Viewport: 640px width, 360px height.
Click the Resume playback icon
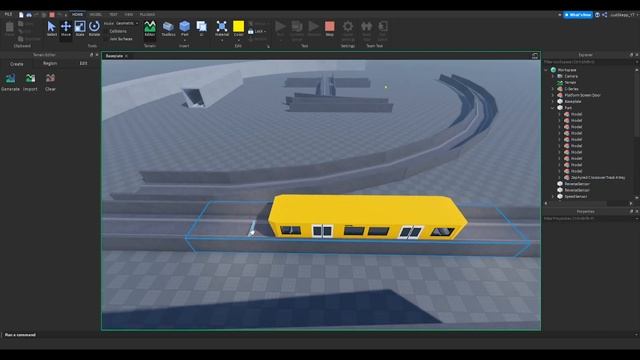pos(313,28)
